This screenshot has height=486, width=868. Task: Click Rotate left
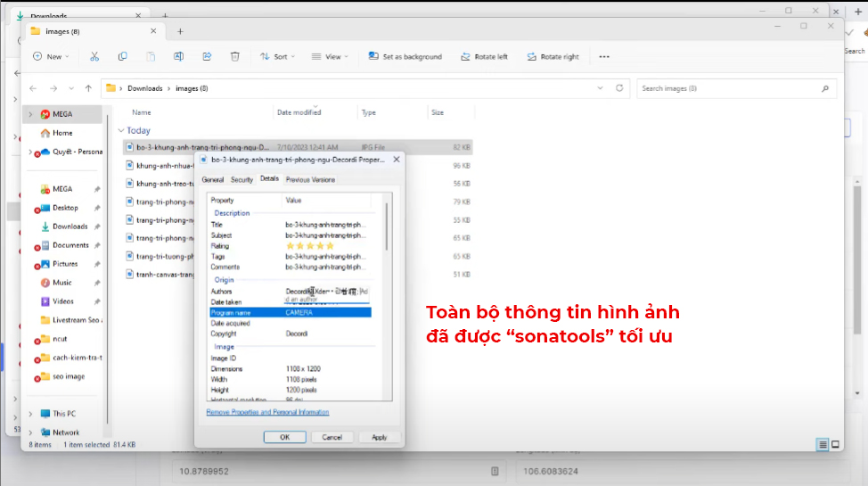484,56
